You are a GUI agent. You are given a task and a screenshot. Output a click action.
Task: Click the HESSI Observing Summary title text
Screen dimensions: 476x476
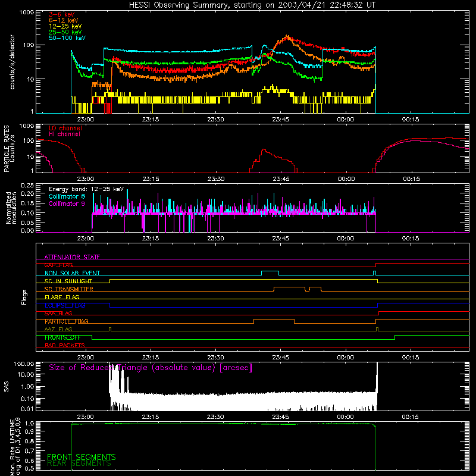click(252, 5)
